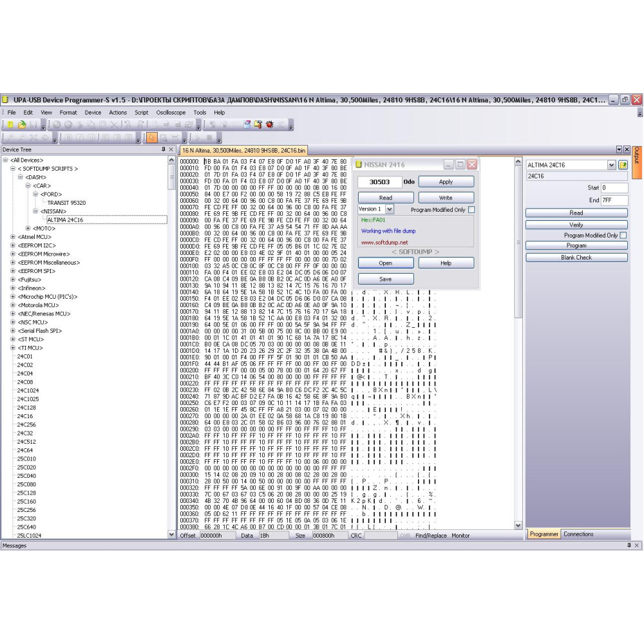Open the Script menu
The height and width of the screenshot is (644, 644).
pos(141,113)
